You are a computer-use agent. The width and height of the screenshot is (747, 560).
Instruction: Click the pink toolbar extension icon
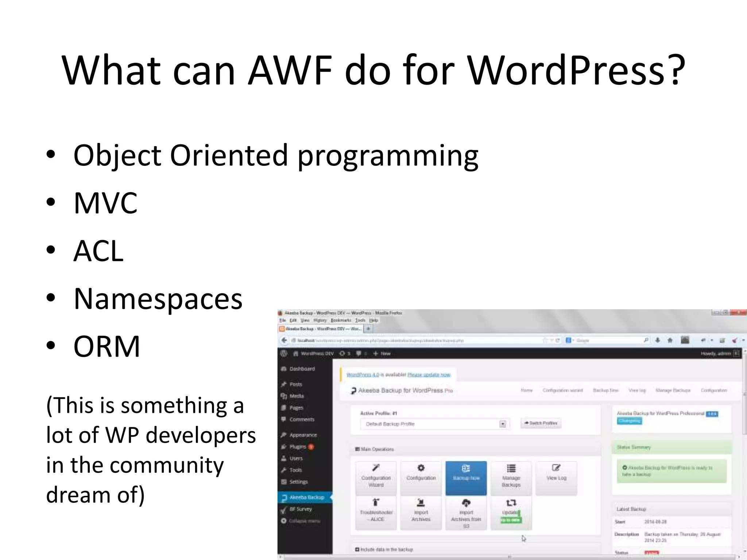click(735, 340)
